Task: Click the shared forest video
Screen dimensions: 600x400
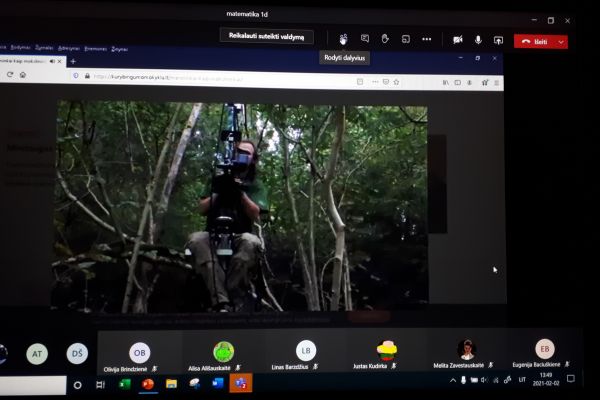Action: click(x=241, y=206)
